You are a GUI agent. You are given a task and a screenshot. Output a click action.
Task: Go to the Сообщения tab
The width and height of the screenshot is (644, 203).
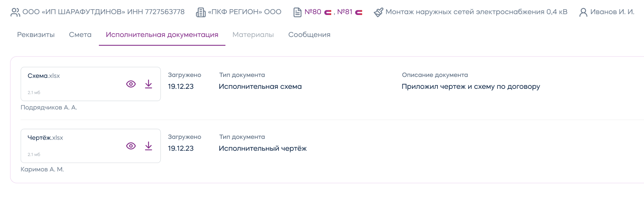[309, 35]
